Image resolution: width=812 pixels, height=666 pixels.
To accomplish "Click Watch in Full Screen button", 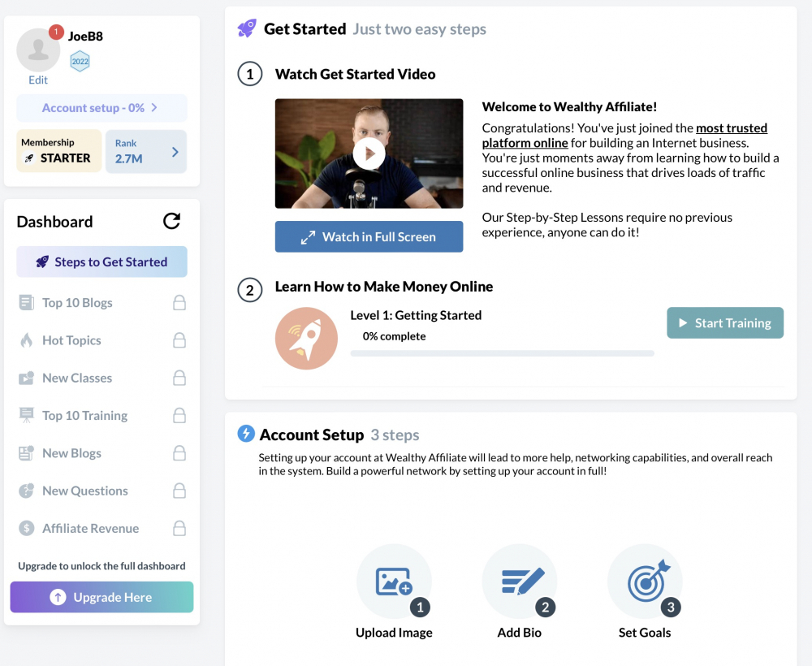I will (x=369, y=236).
